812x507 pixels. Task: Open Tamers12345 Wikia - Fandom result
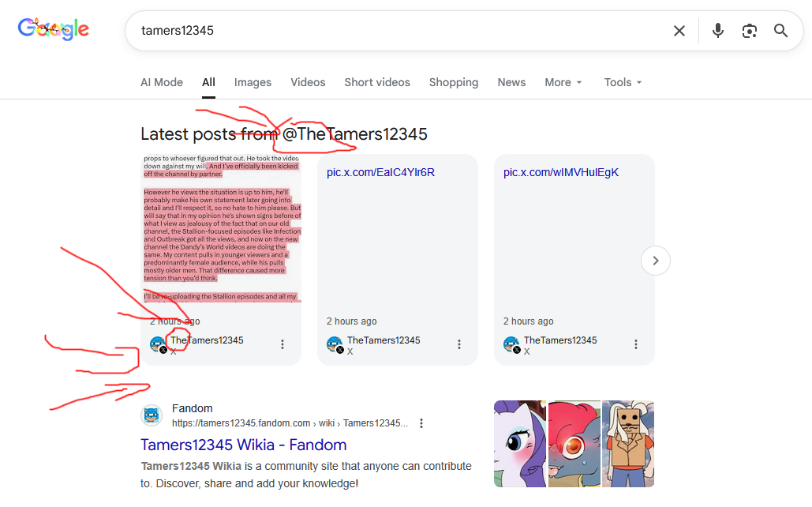[x=243, y=445]
